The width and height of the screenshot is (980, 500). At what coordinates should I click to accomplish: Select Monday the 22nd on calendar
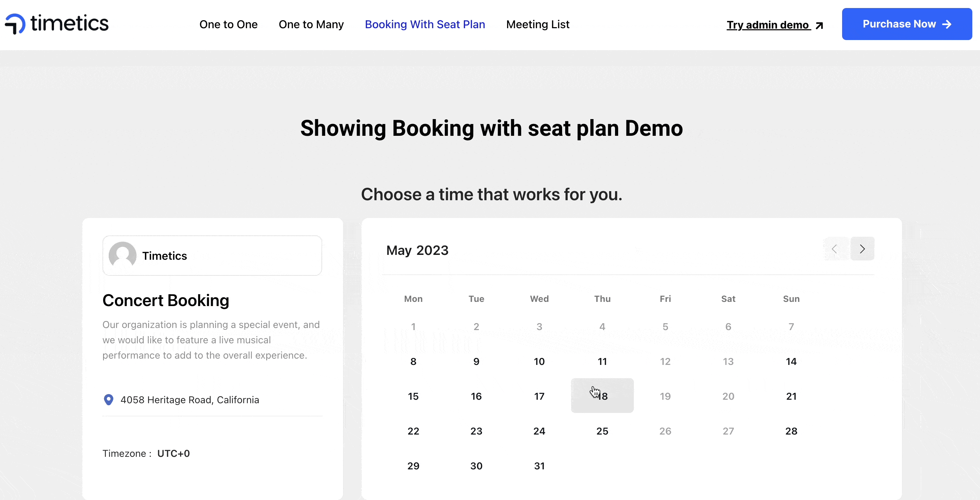pyautogui.click(x=413, y=430)
